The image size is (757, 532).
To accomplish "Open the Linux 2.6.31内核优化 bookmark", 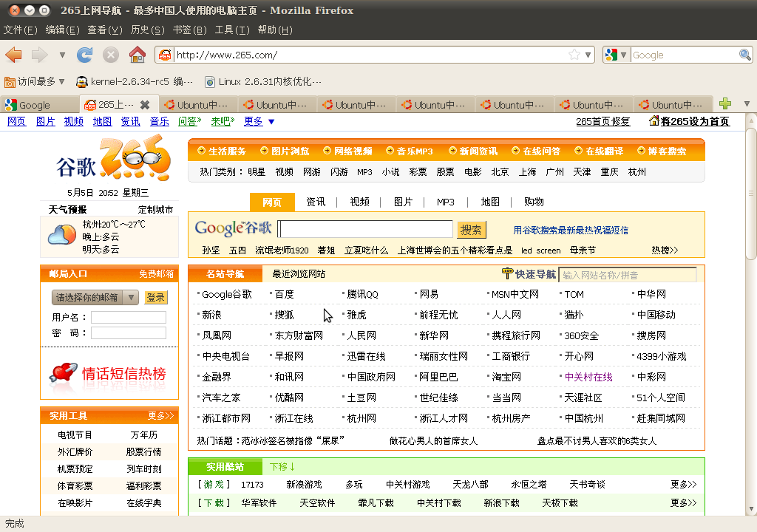I will pos(263,81).
